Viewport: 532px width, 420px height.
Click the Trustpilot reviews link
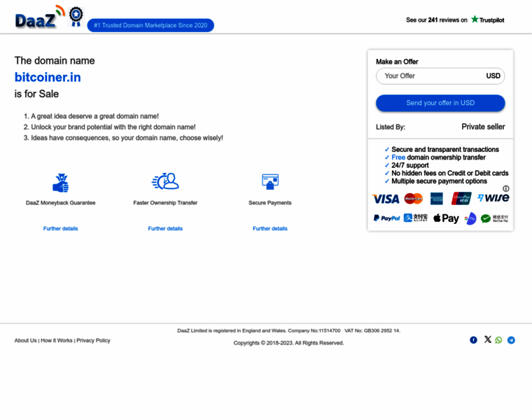click(x=455, y=20)
